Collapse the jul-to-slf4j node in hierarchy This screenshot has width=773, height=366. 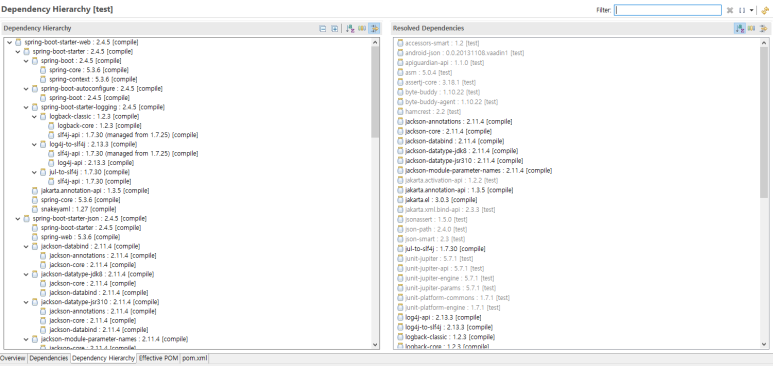tap(35, 172)
